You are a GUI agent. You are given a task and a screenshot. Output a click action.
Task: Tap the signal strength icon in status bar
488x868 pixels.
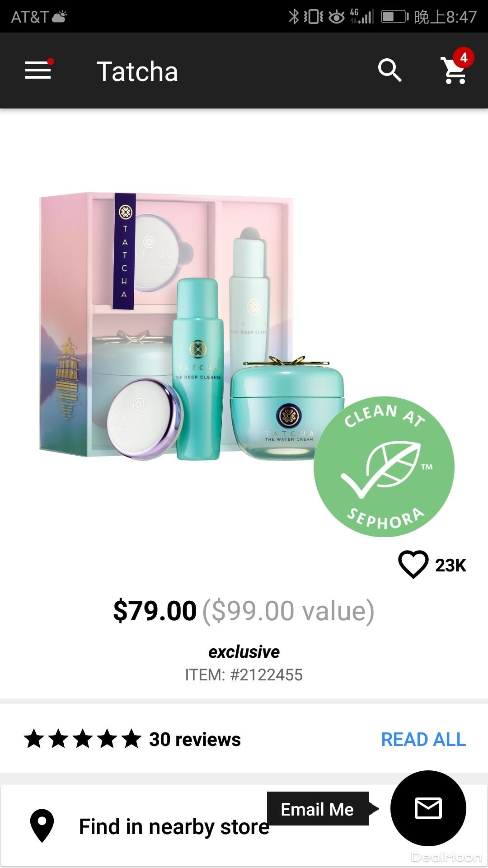point(362,16)
